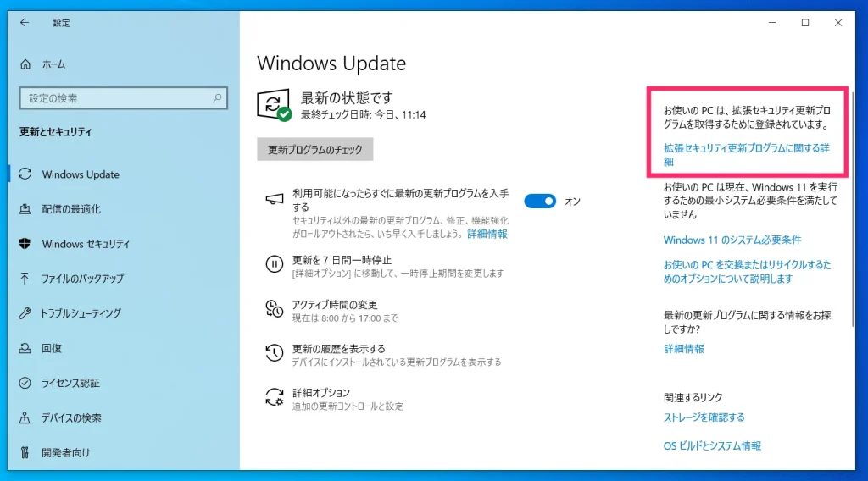
Task: Click the Windows セキュリティ shield icon
Action: coord(25,244)
